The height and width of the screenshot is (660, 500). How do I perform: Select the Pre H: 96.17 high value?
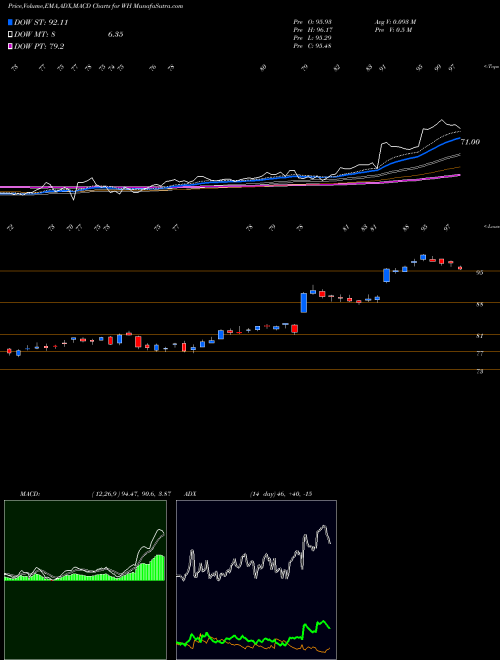[x=313, y=30]
